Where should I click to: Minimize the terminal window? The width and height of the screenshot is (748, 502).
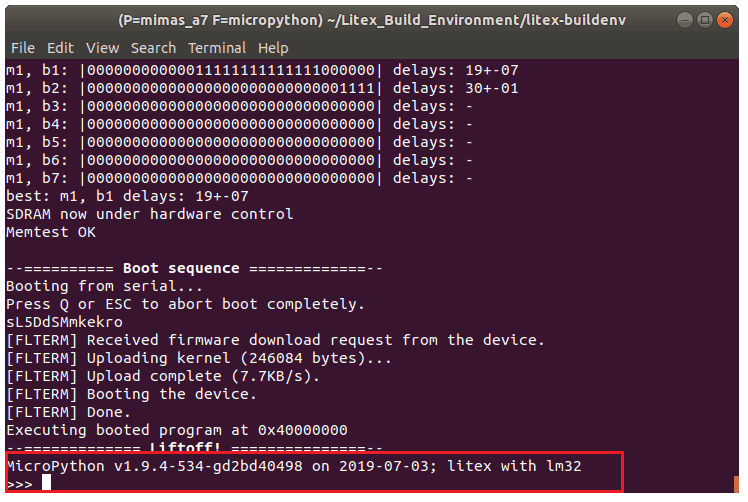pos(683,19)
